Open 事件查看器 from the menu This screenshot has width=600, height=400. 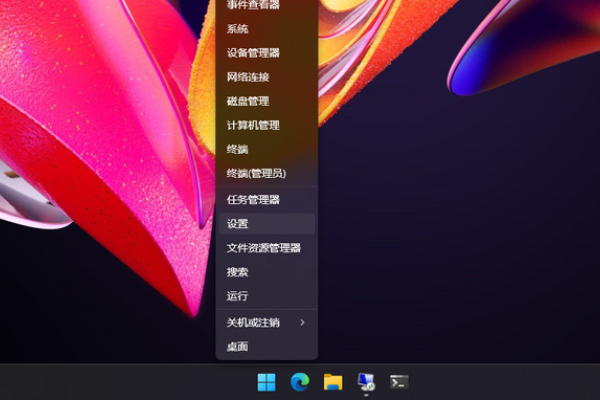(267, 5)
